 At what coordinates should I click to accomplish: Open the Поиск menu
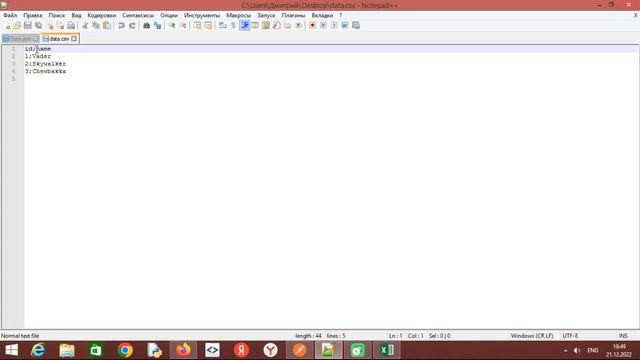pyautogui.click(x=57, y=15)
